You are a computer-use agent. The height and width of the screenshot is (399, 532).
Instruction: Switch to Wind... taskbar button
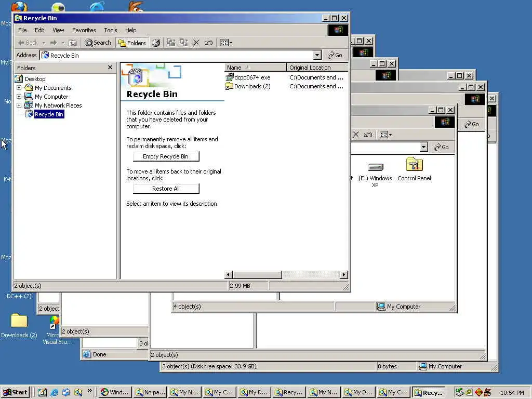pyautogui.click(x=115, y=392)
